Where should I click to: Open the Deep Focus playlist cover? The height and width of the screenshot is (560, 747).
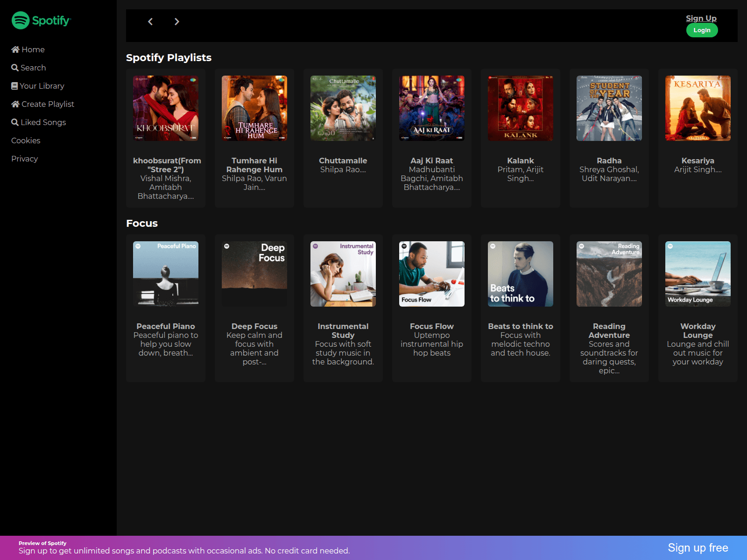pos(254,274)
